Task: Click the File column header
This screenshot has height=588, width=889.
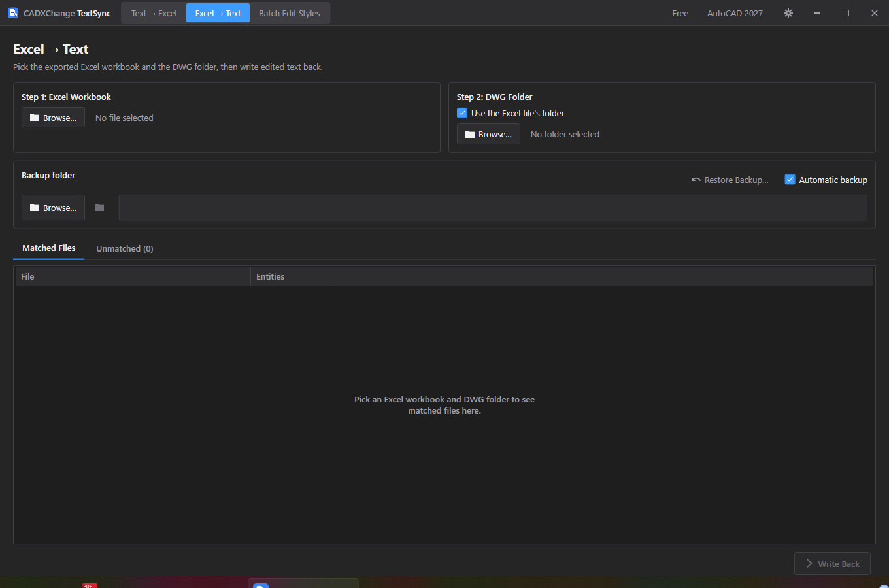Action: point(133,276)
